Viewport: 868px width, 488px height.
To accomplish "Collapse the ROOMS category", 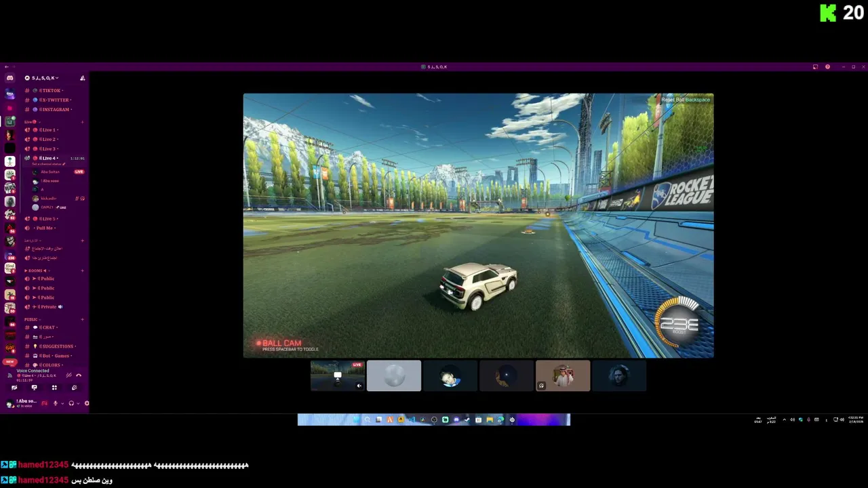I will click(x=36, y=270).
